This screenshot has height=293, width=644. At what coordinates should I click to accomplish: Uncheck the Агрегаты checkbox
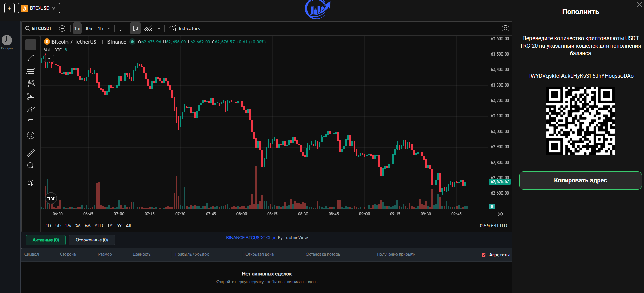(x=484, y=255)
